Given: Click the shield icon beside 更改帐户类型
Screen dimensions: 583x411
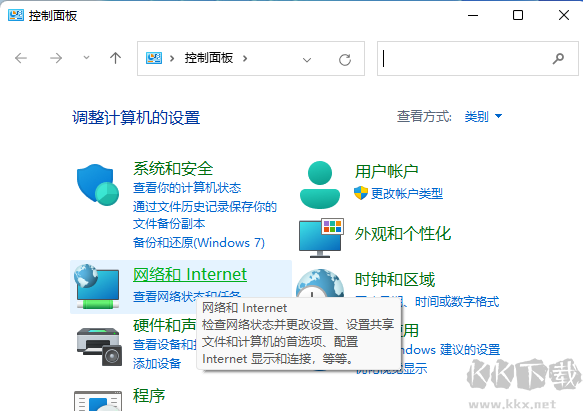Looking at the screenshot, I should coord(361,193).
